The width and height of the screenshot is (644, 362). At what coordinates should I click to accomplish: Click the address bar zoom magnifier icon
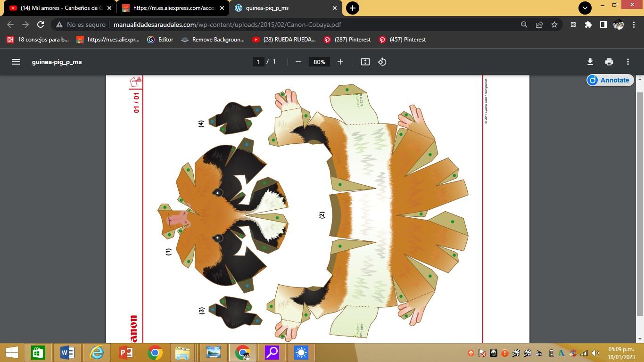524,25
